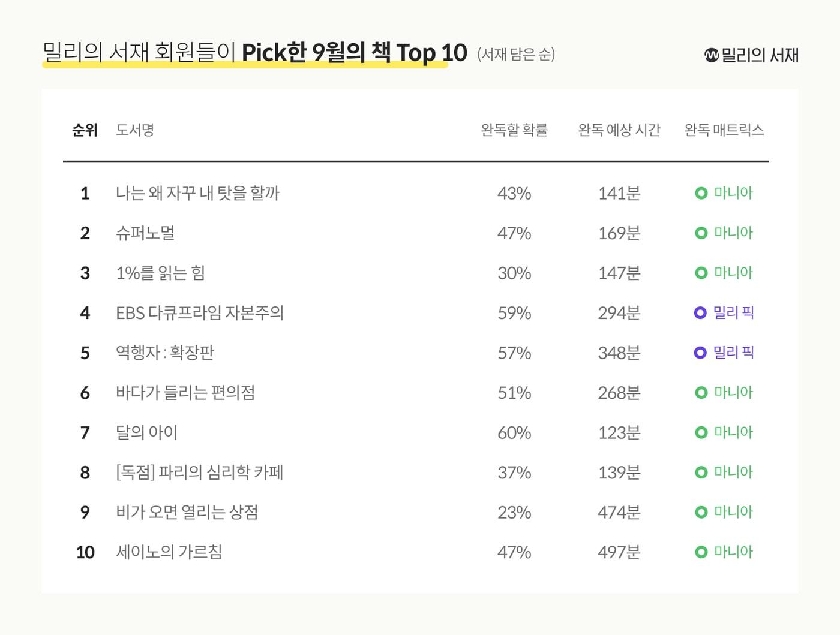Click the purple circle icon for rank 4
This screenshot has width=840, height=635.
coord(700,312)
